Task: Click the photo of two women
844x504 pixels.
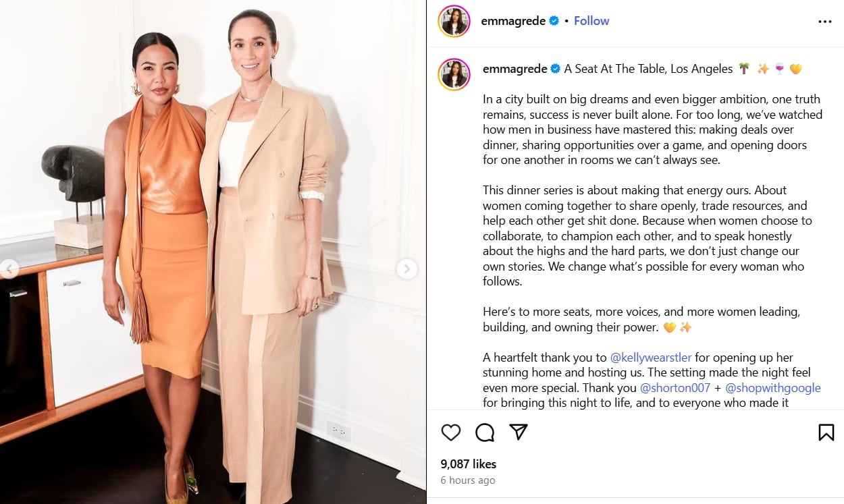Action: pyautogui.click(x=213, y=252)
